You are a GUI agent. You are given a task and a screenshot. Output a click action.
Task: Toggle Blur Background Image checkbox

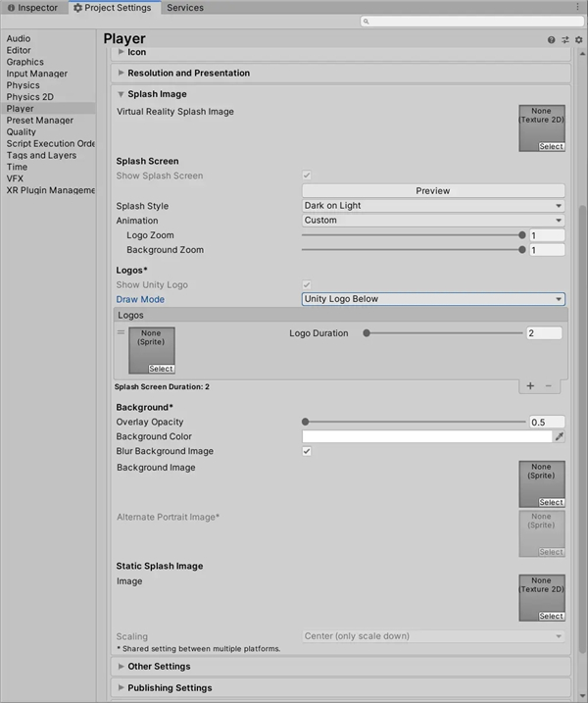click(307, 452)
